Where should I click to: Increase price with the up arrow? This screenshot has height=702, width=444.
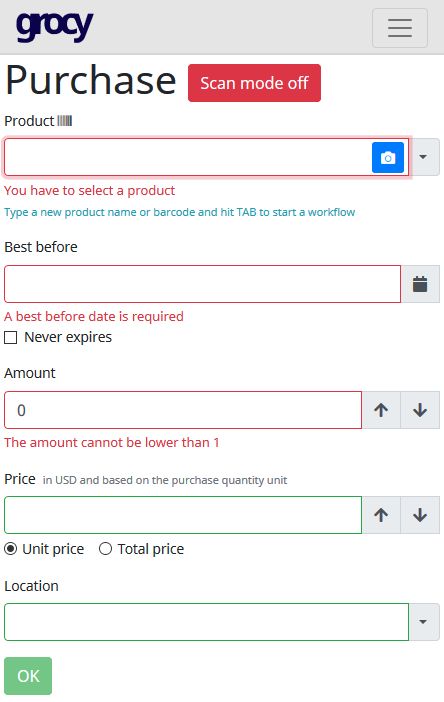(x=381, y=515)
